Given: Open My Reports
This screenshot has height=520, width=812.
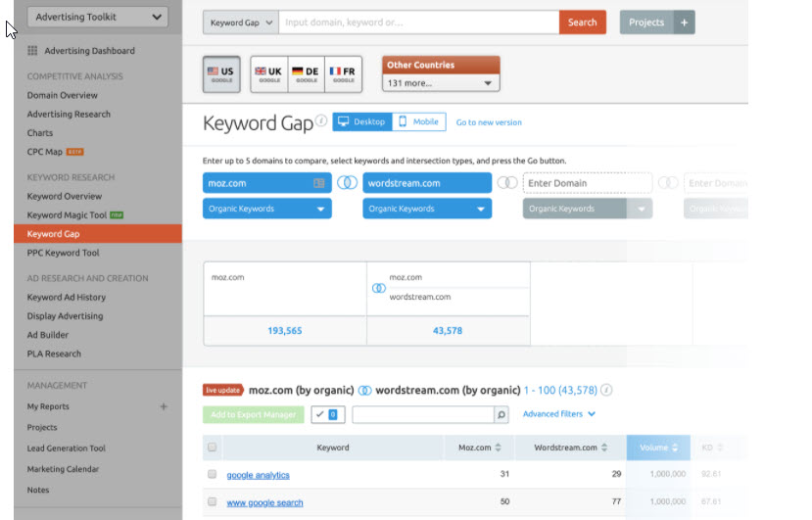Looking at the screenshot, I should pos(48,406).
